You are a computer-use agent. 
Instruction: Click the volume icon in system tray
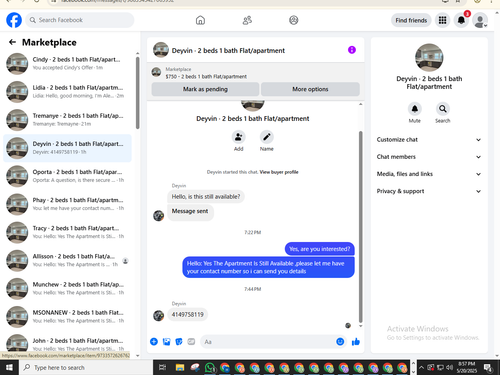(x=449, y=367)
